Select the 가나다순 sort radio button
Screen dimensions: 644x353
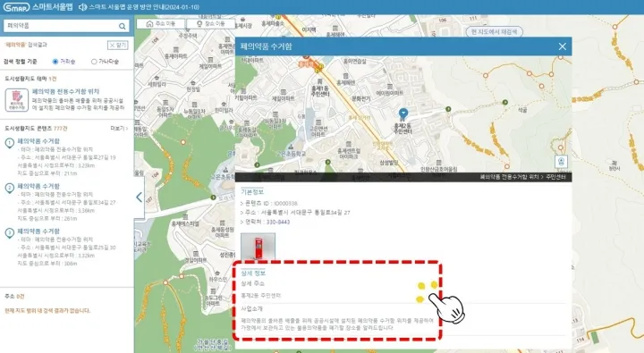(94, 62)
